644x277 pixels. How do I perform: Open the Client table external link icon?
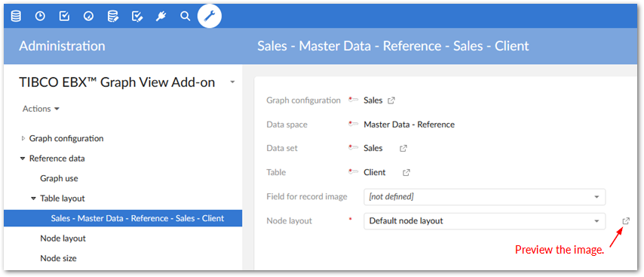[x=406, y=173]
